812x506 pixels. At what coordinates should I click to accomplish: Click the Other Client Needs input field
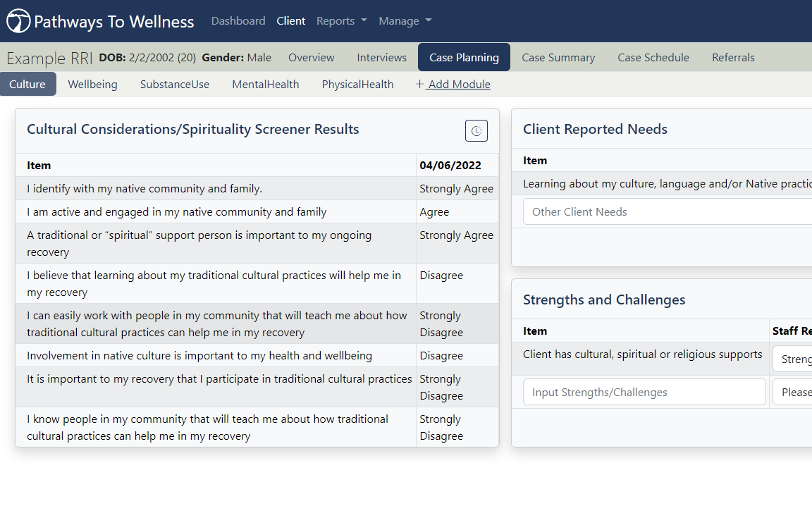tap(668, 212)
